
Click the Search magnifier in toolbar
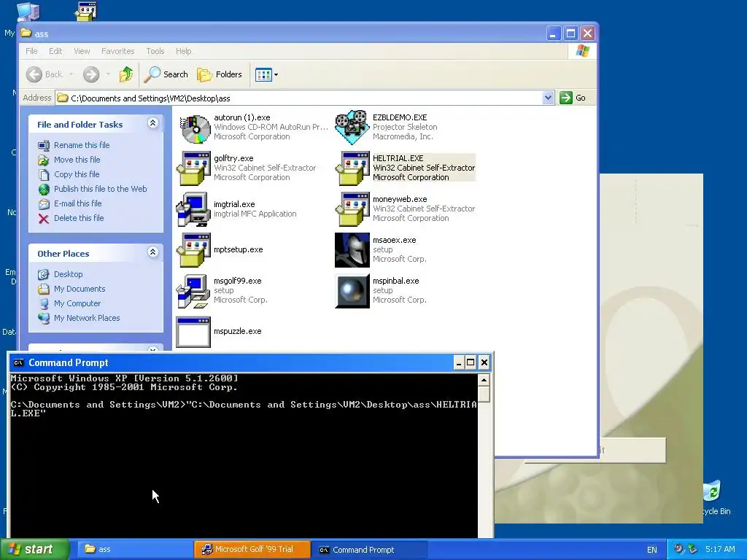(152, 74)
